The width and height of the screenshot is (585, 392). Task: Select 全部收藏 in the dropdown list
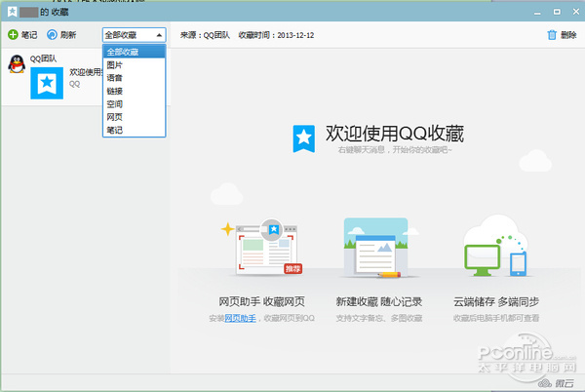tap(135, 52)
